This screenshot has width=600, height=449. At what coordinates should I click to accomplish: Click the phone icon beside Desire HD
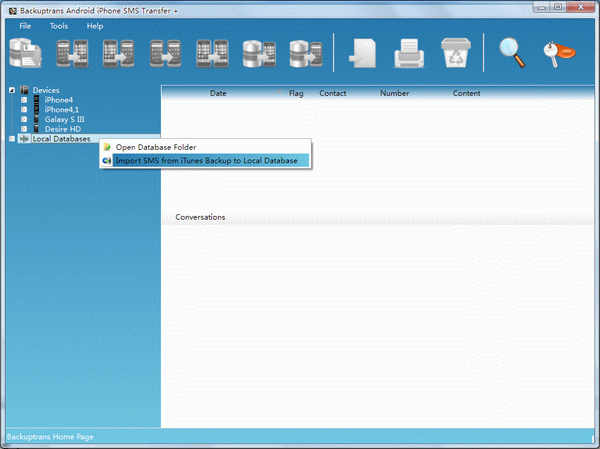point(36,129)
